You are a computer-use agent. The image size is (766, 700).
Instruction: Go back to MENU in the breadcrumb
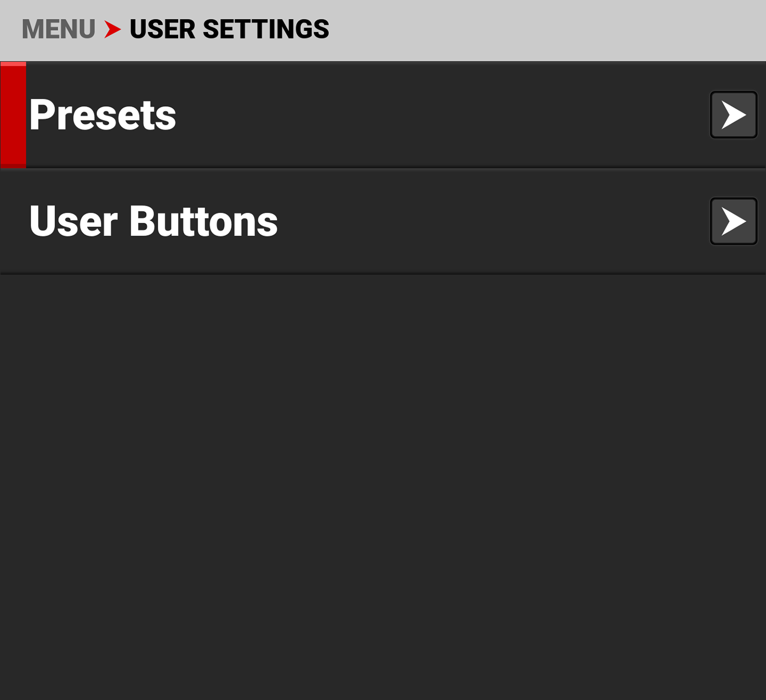coord(58,29)
